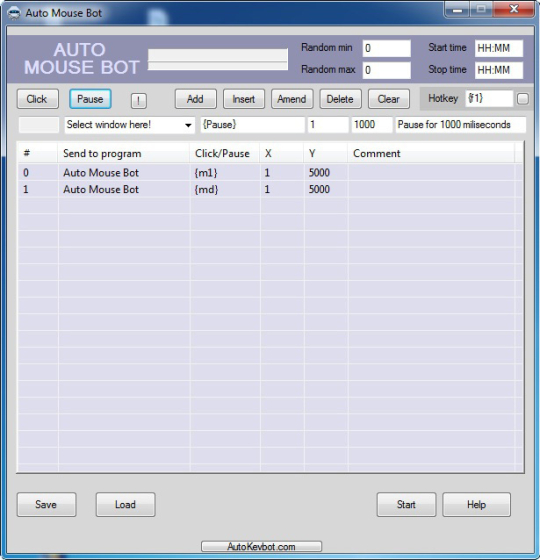Click the 'Send to program' column header
Screen dimensions: 540x560
pos(124,154)
